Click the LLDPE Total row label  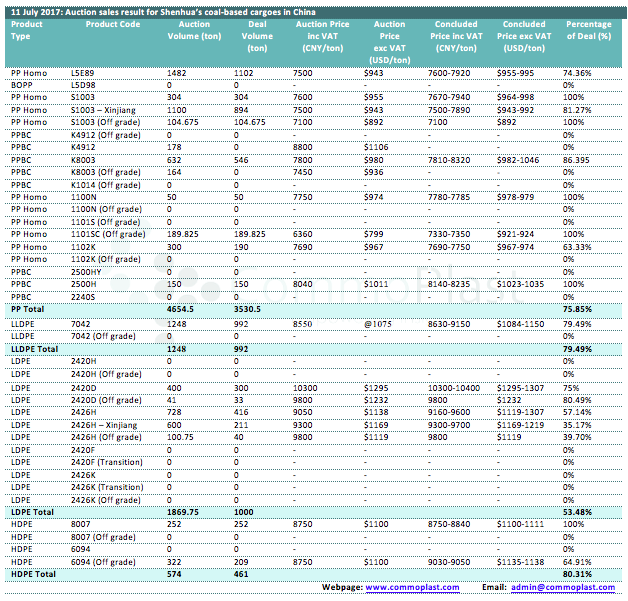coord(36,346)
